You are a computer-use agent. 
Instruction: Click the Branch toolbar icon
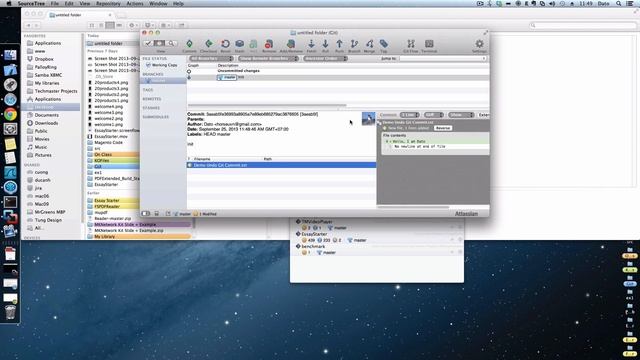pos(354,45)
